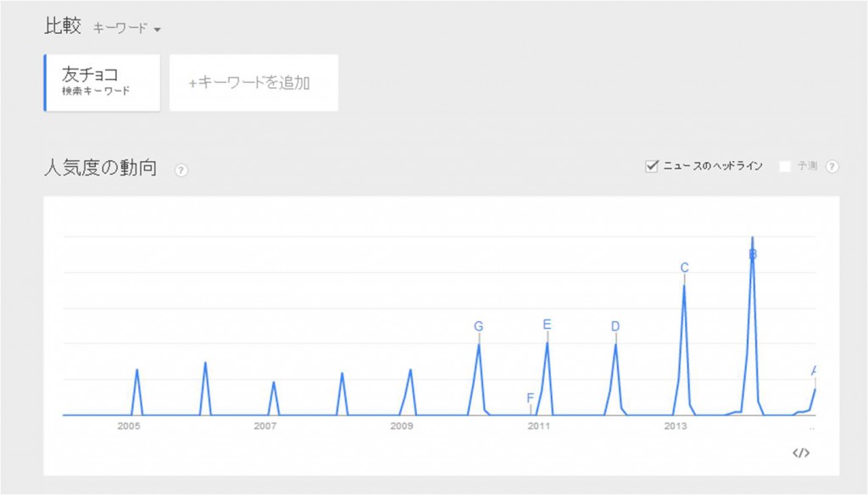Select news headline marker A
Image resolution: width=868 pixels, height=495 pixels.
[x=815, y=370]
